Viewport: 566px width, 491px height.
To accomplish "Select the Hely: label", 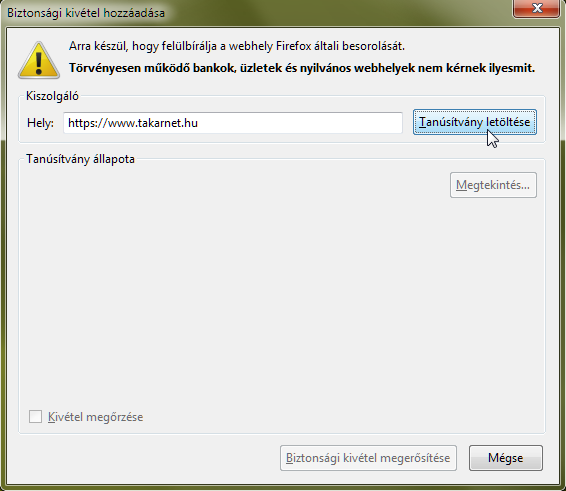I will tap(40, 123).
